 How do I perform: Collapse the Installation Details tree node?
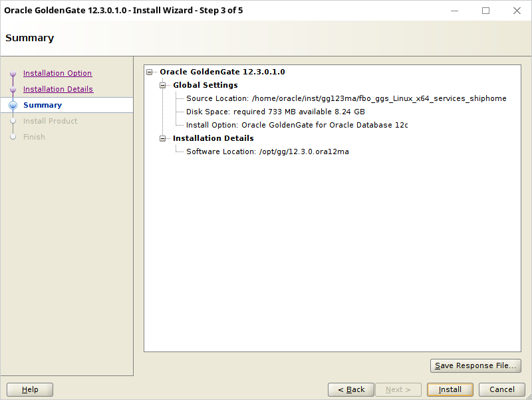(x=162, y=138)
